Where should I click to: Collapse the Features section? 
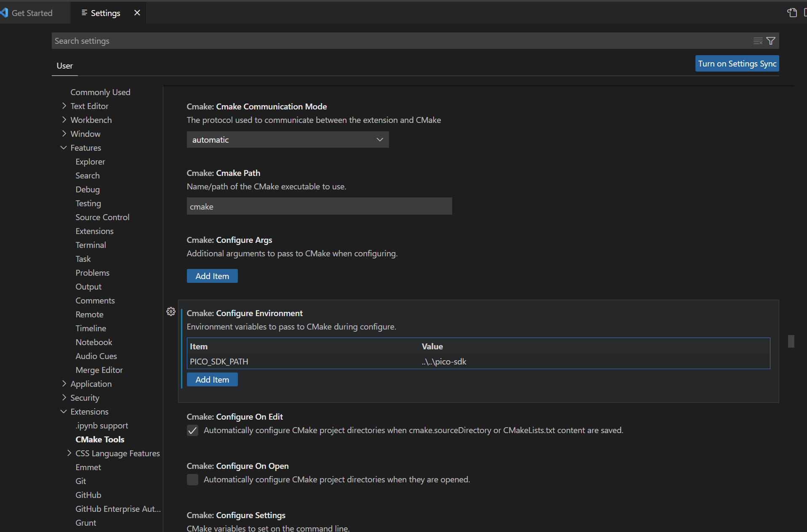[64, 147]
